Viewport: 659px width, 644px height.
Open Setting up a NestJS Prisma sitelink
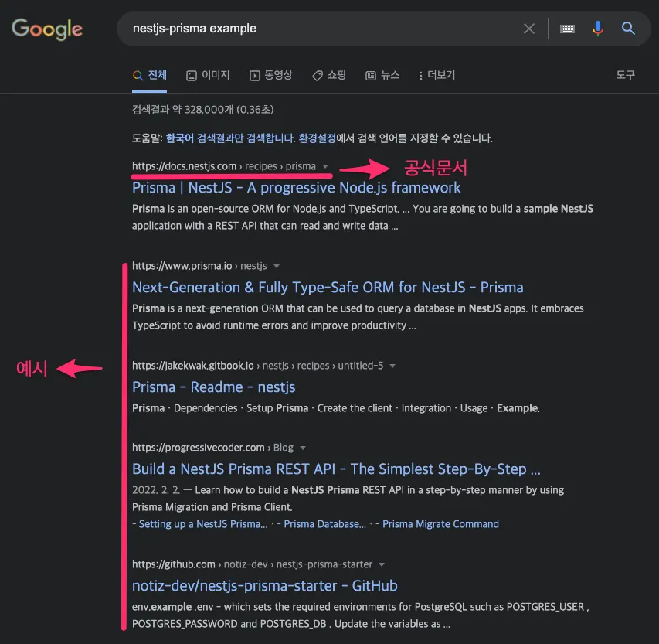[x=203, y=524]
